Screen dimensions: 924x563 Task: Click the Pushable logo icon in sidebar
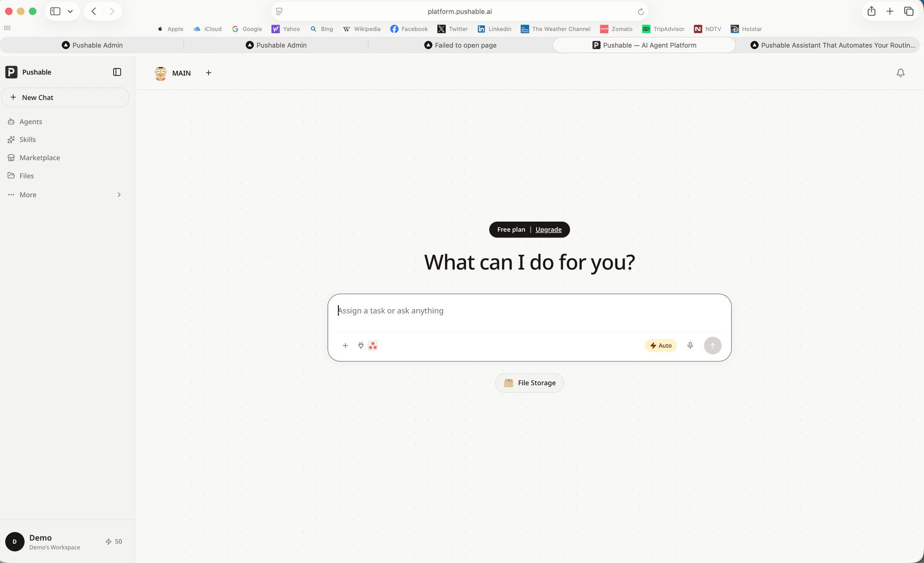pos(11,72)
